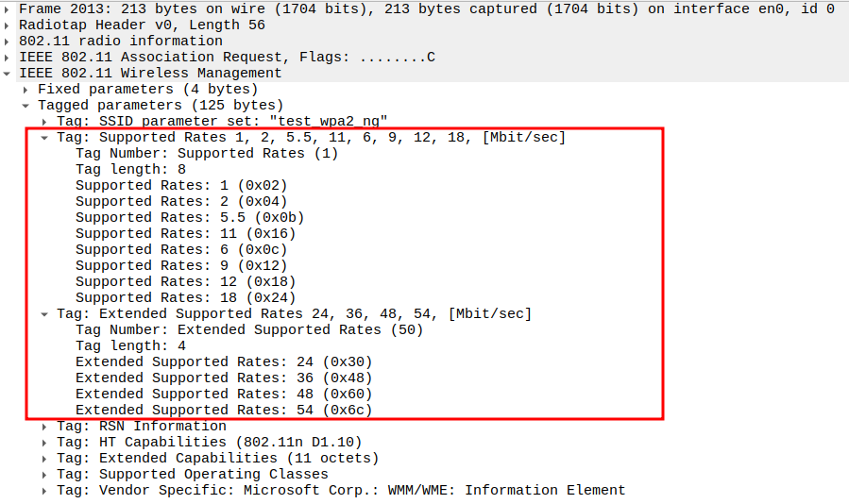Image resolution: width=849 pixels, height=504 pixels.
Task: Expand the RSN Information tag
Action: [x=44, y=426]
